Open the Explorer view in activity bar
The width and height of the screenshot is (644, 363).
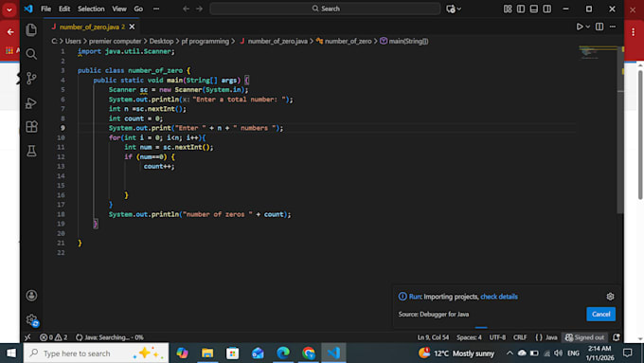[x=31, y=29]
